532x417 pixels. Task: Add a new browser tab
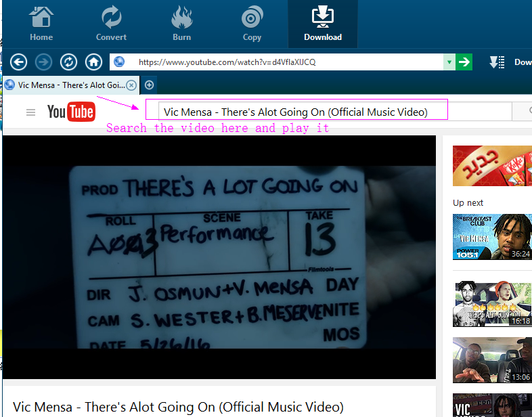(150, 85)
